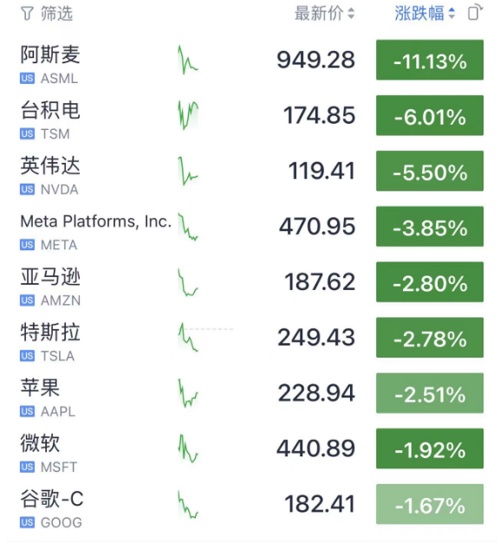View NVDA mini price chart

[188, 171]
